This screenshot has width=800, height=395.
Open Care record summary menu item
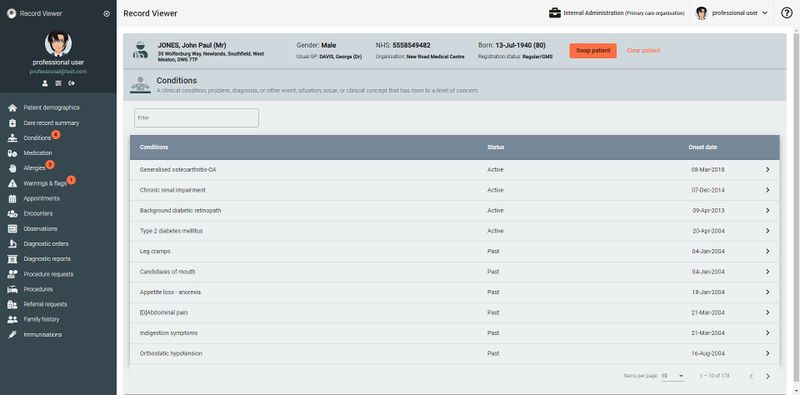click(x=51, y=123)
